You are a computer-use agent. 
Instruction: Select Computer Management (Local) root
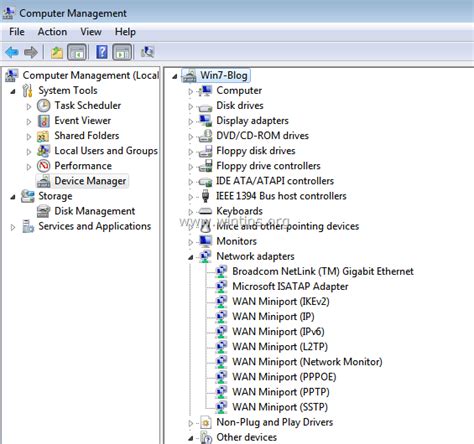[90, 76]
